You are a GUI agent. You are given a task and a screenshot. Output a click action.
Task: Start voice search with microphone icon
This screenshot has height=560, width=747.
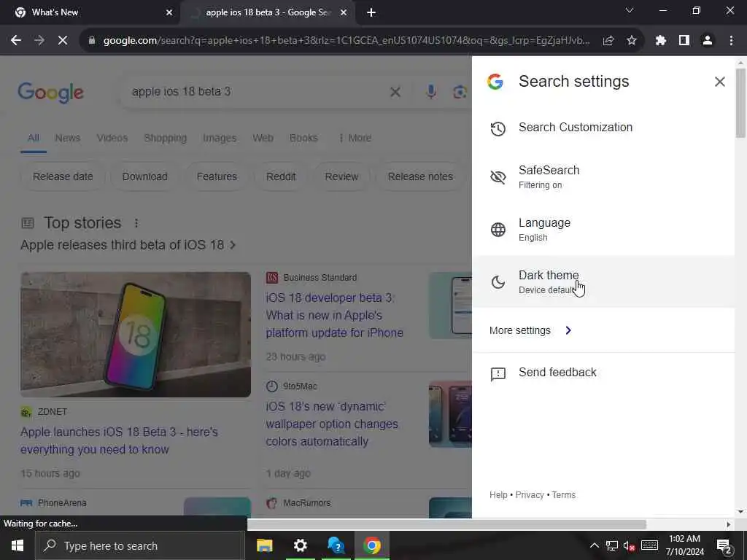tap(430, 92)
